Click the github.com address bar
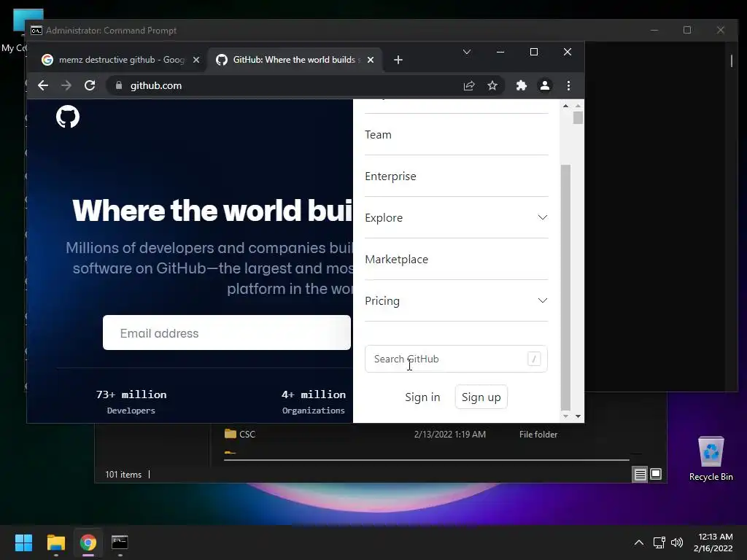The height and width of the screenshot is (560, 747). click(305, 86)
